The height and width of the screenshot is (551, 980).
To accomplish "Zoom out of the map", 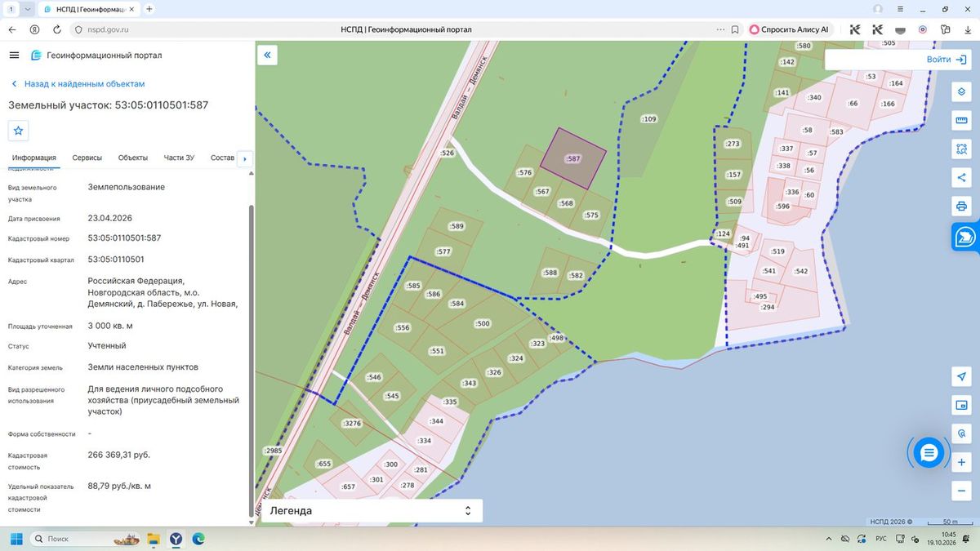I will [961, 491].
